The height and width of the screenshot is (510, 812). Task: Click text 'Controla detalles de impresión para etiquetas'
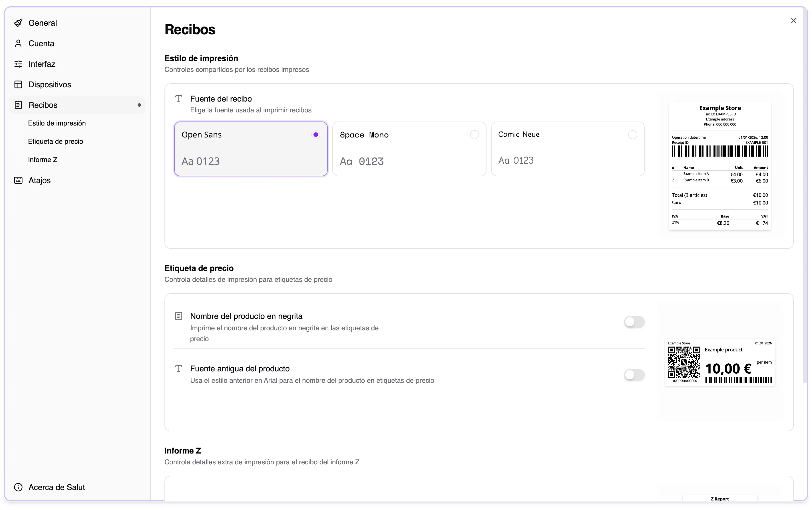(x=248, y=280)
